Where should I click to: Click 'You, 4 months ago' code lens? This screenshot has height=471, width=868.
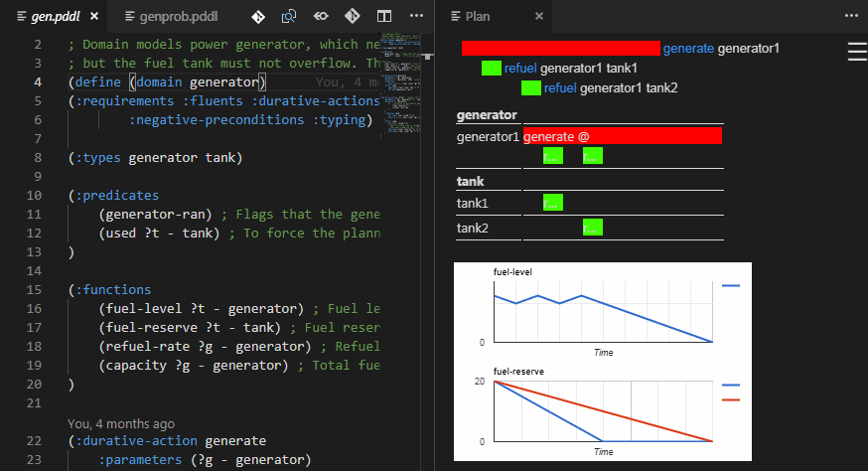coord(121,424)
